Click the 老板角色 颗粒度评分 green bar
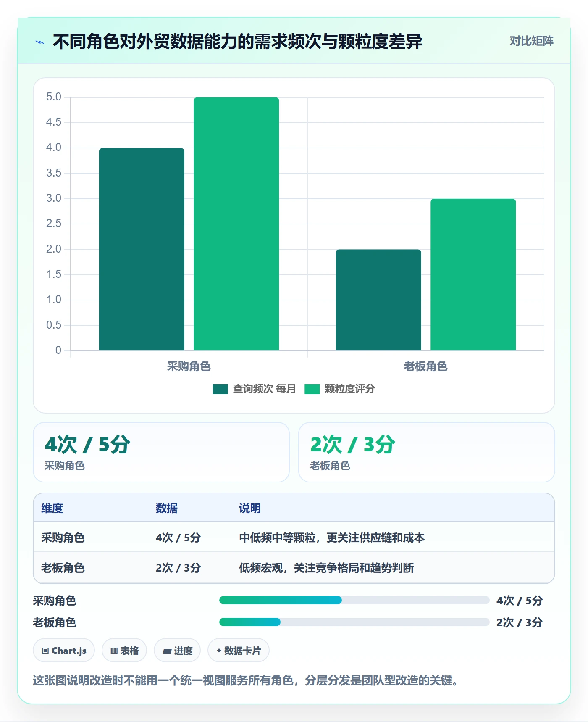The width and height of the screenshot is (588, 722). point(473,275)
